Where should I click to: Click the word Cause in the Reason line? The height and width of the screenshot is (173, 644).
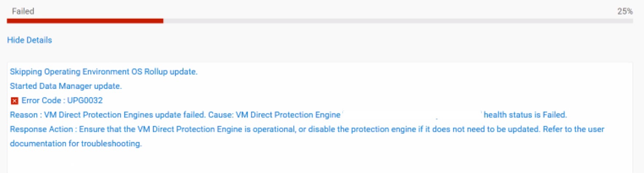click(x=221, y=115)
